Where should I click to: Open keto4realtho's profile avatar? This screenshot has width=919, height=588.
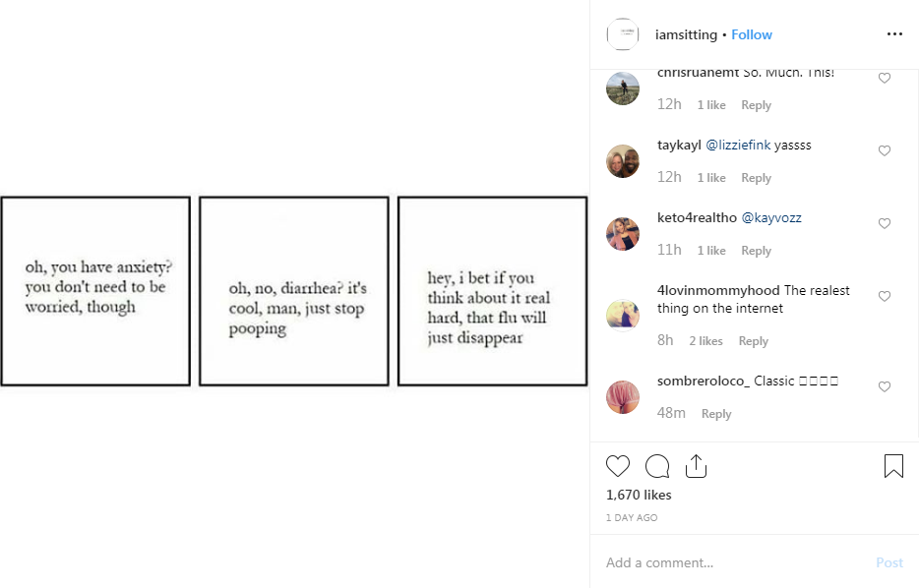click(x=624, y=234)
